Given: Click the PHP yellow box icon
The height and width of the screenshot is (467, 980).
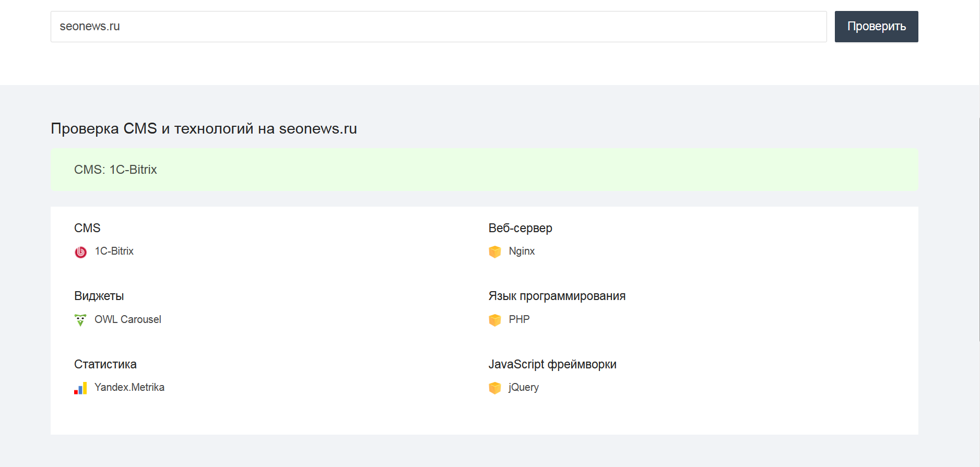Looking at the screenshot, I should (x=494, y=320).
